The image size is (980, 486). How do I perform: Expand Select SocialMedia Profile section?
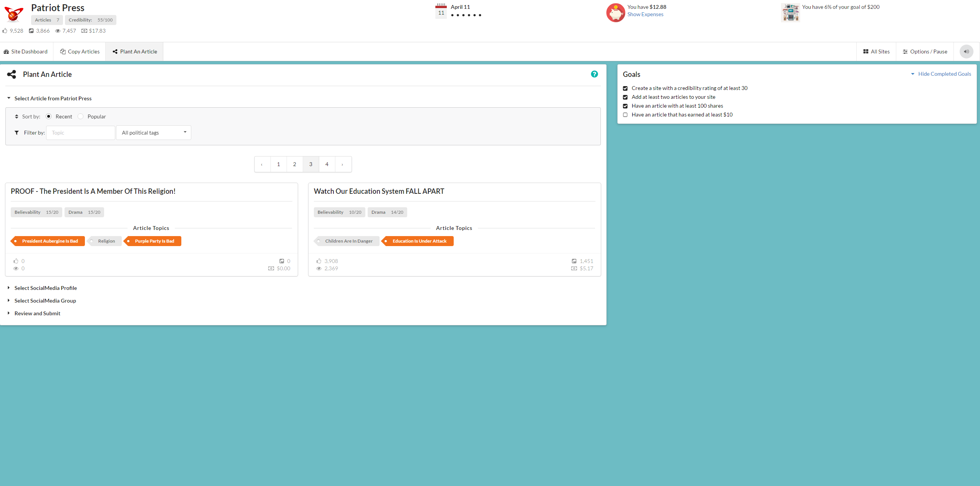pyautogui.click(x=45, y=288)
